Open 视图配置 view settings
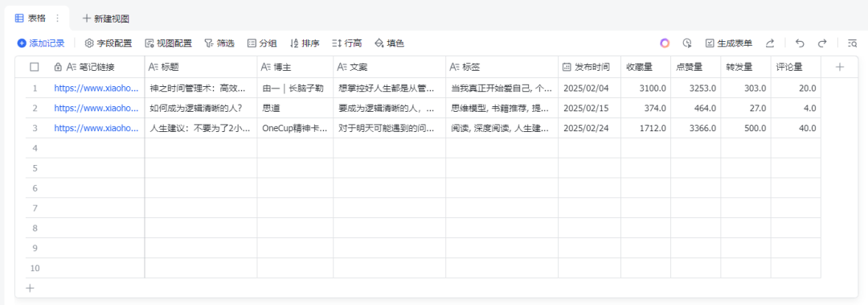 (x=168, y=43)
